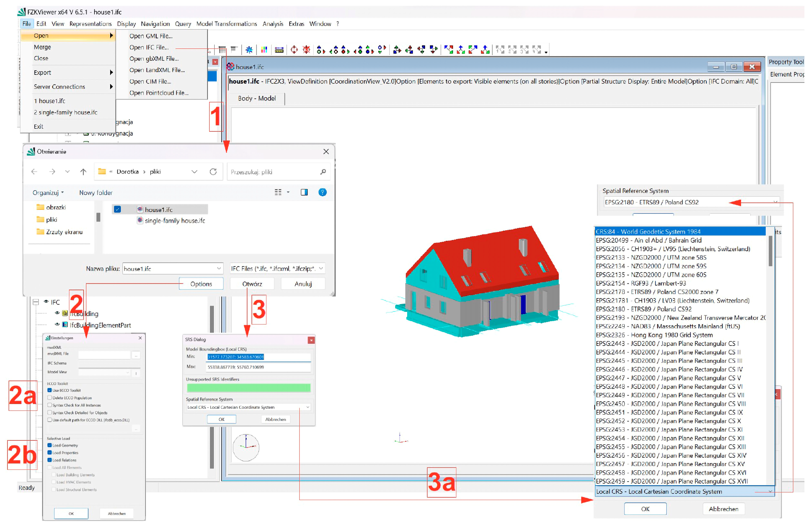812x527 pixels.
Task: Collapse the IFC tree node
Action: [36, 302]
